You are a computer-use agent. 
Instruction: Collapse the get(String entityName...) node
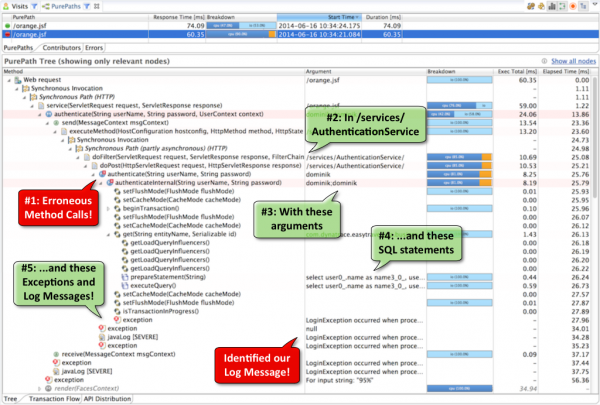coord(108,234)
